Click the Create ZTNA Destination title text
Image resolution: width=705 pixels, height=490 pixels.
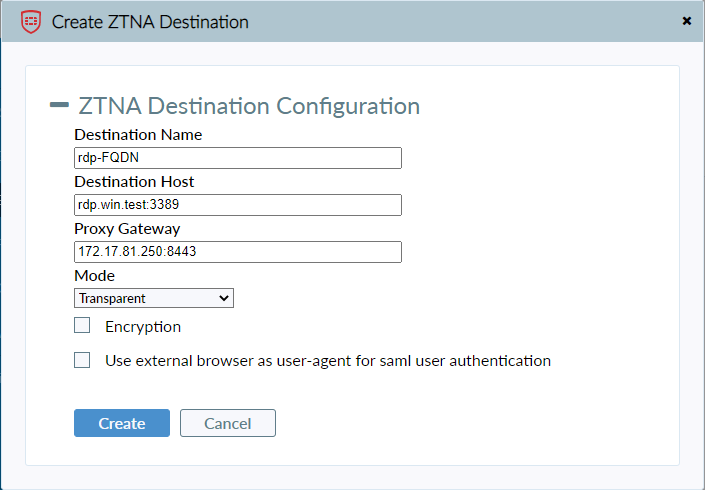[150, 21]
